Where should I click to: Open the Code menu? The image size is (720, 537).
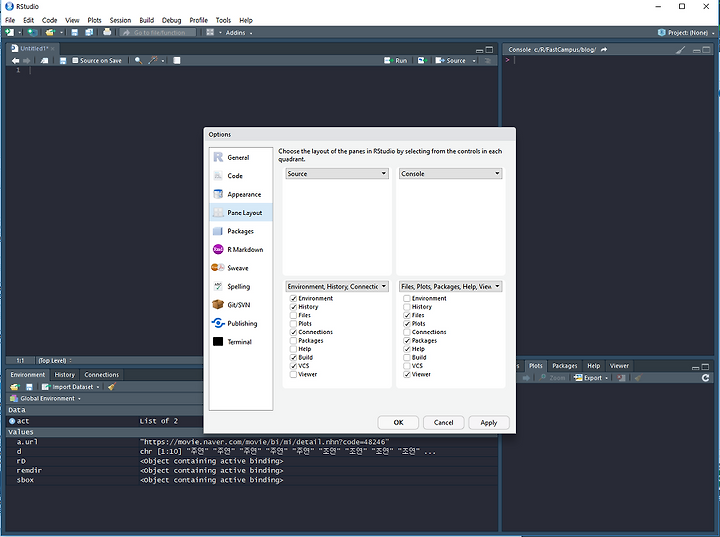point(50,20)
